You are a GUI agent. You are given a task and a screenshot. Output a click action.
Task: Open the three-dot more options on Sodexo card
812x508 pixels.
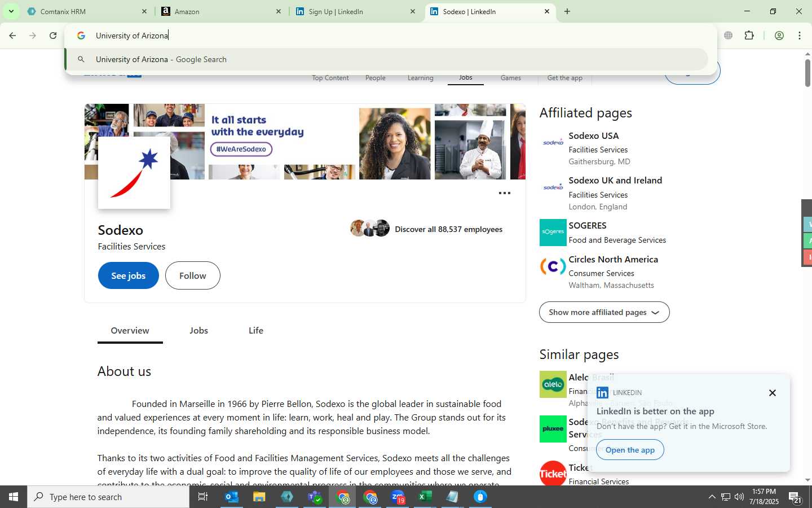point(505,193)
